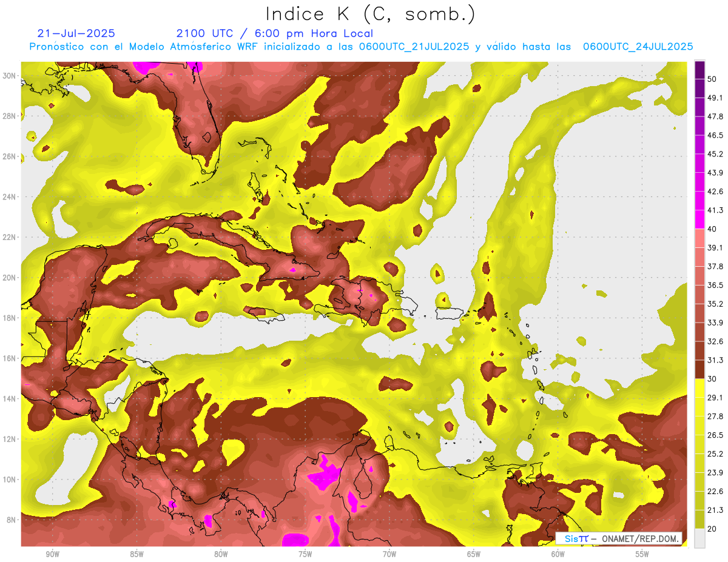Click the color scale value 23.9
This screenshot has width=728, height=562.
coord(715,472)
